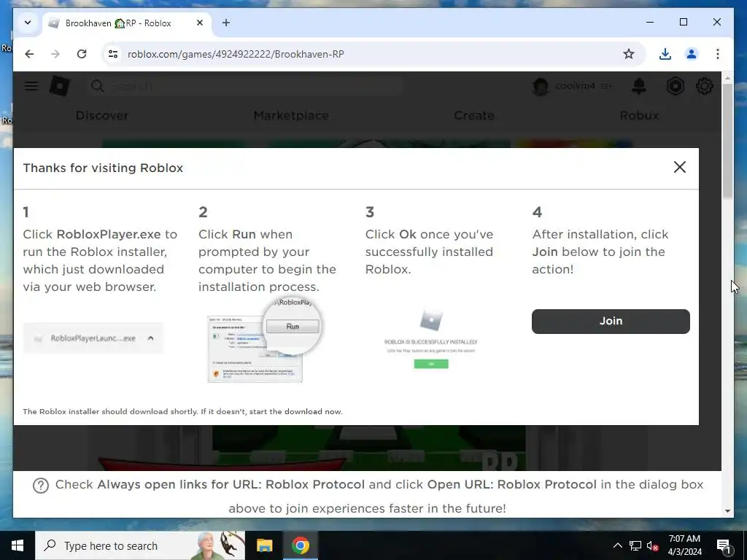Open site information icon in address bar
Screen dimensions: 747x560
(113, 54)
